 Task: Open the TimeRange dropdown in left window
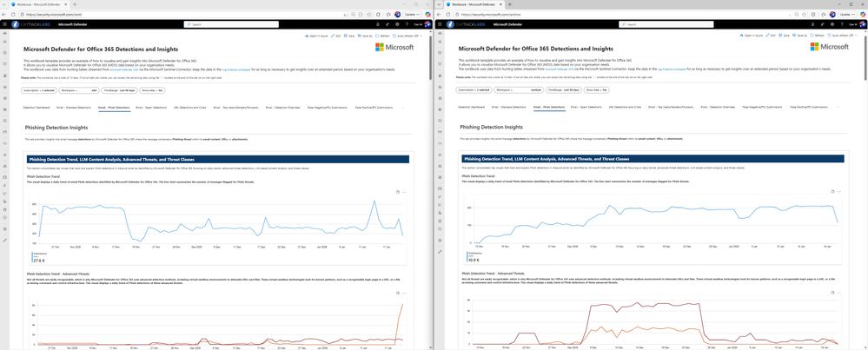120,89
